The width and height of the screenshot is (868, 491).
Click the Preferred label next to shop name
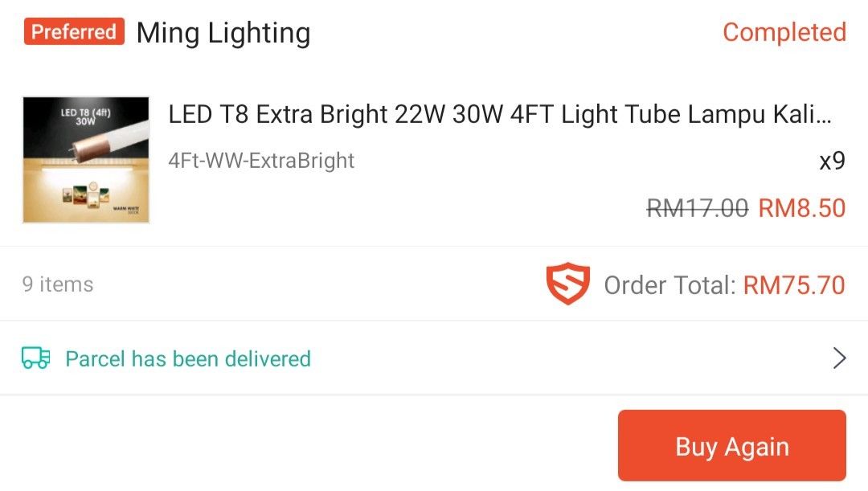click(x=74, y=32)
